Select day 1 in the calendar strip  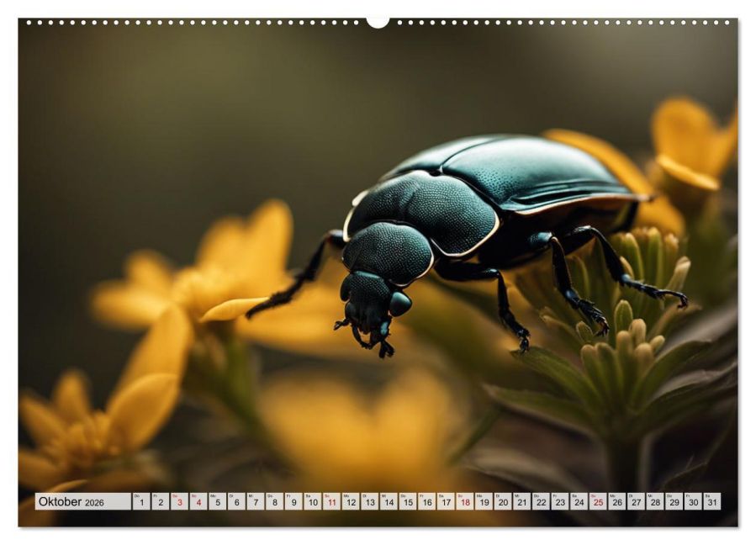click(x=140, y=501)
